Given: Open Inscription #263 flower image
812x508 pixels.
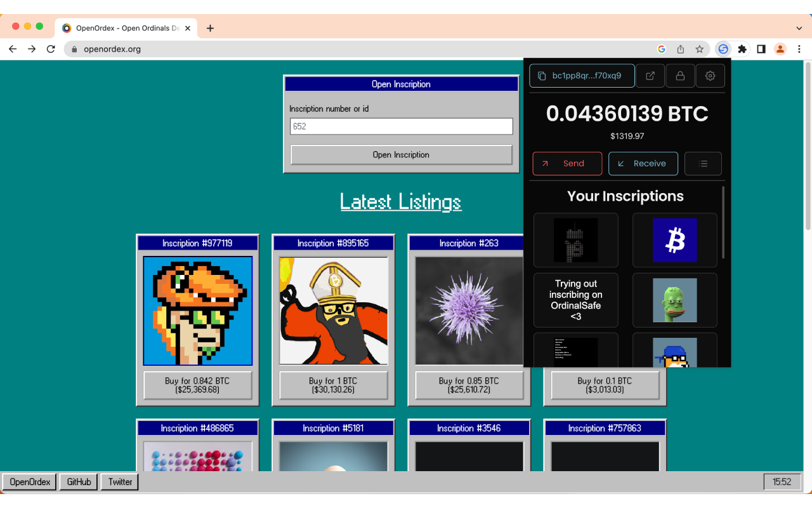Looking at the screenshot, I should [x=469, y=311].
